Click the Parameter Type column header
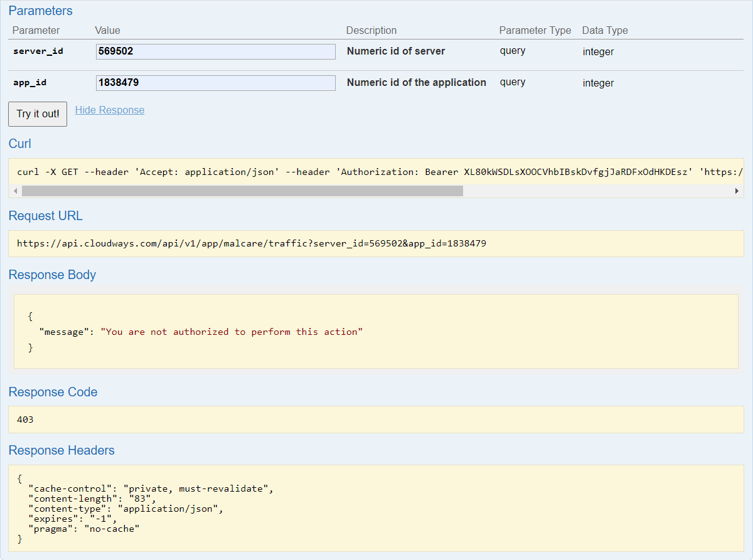The height and width of the screenshot is (560, 753). [535, 31]
